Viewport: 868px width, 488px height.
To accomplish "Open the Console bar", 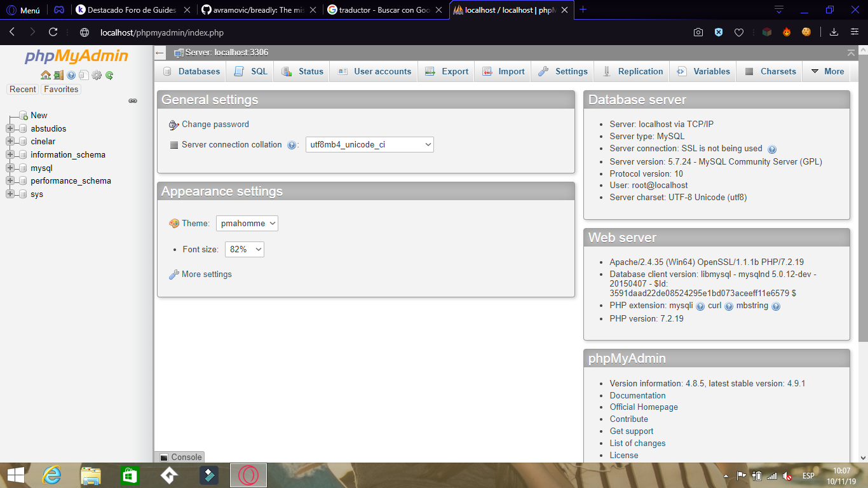I will (x=180, y=457).
